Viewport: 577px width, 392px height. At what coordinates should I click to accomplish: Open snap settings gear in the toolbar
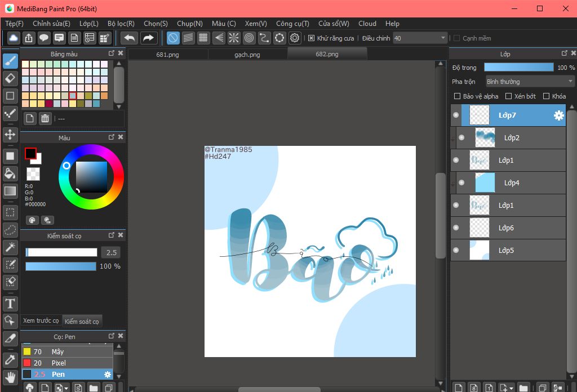coord(295,38)
